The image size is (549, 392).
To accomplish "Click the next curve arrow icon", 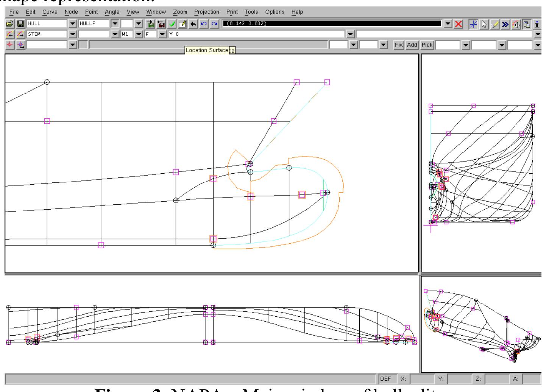I will tap(21, 34).
